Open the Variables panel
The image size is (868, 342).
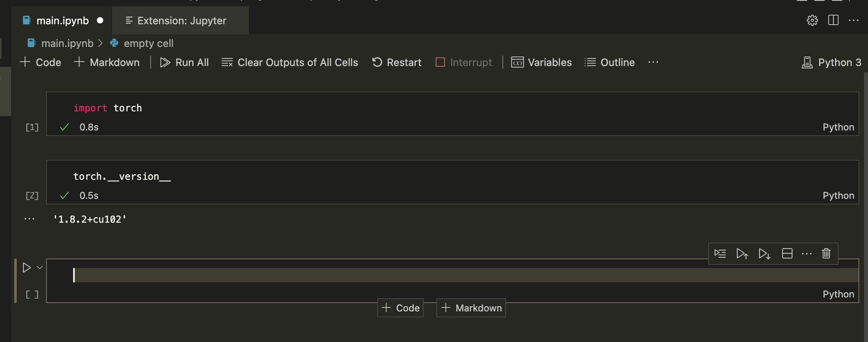click(541, 62)
